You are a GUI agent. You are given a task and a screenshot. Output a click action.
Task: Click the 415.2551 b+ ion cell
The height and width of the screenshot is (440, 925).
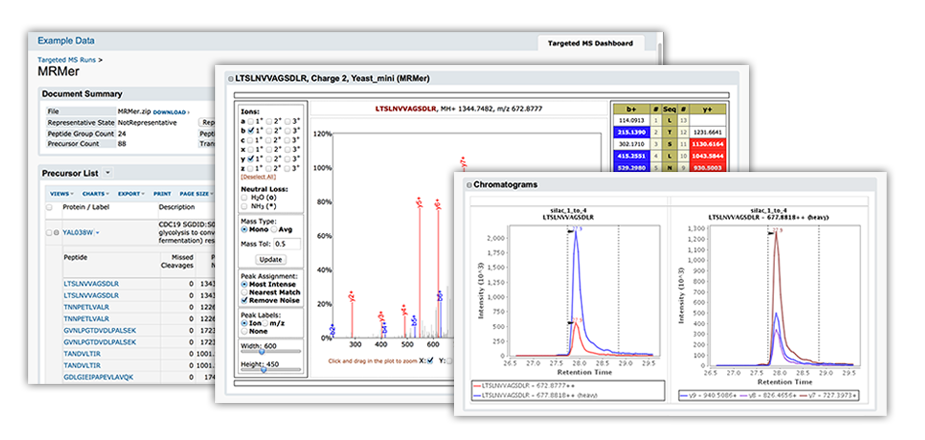(634, 156)
